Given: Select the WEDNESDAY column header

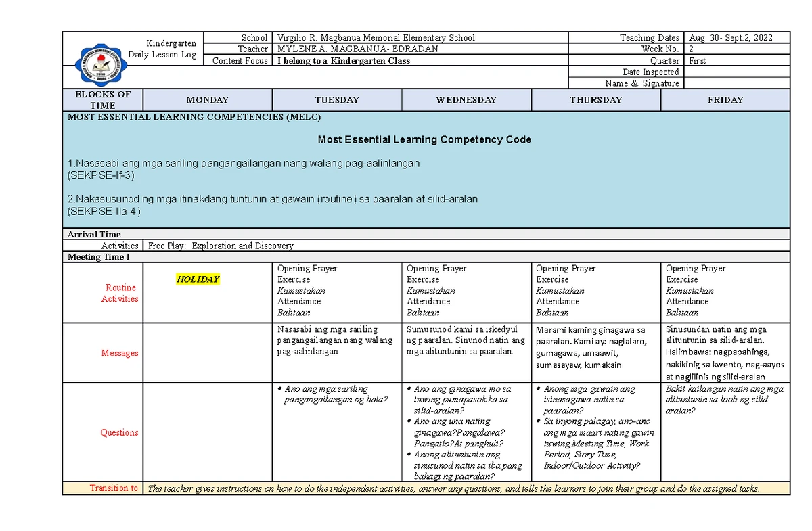Looking at the screenshot, I should click(x=467, y=99).
